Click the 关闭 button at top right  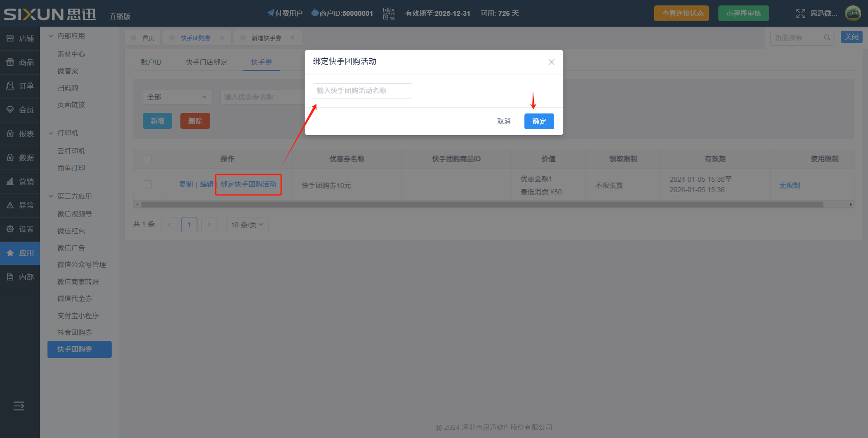pyautogui.click(x=852, y=37)
